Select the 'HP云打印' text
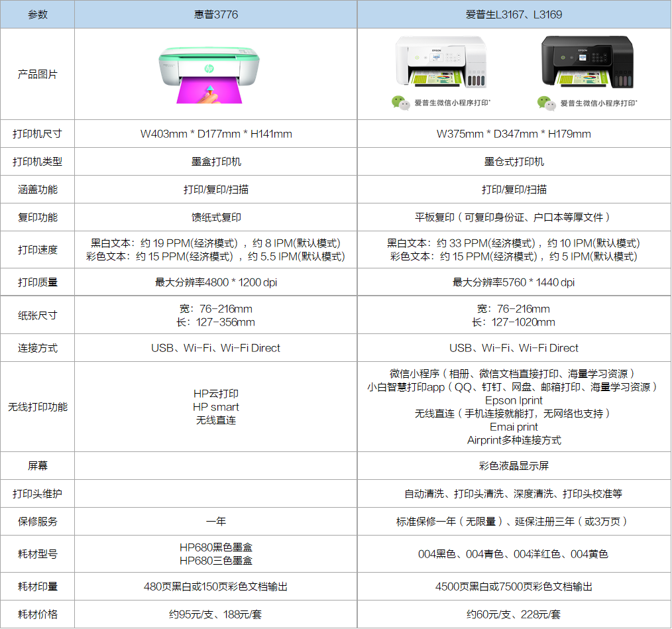This screenshot has height=629, width=672. point(216,394)
